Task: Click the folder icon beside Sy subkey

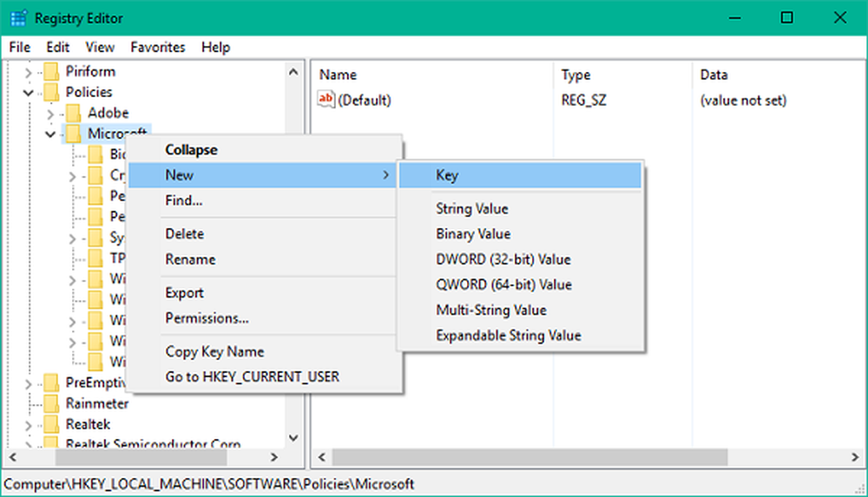Action: 95,238
